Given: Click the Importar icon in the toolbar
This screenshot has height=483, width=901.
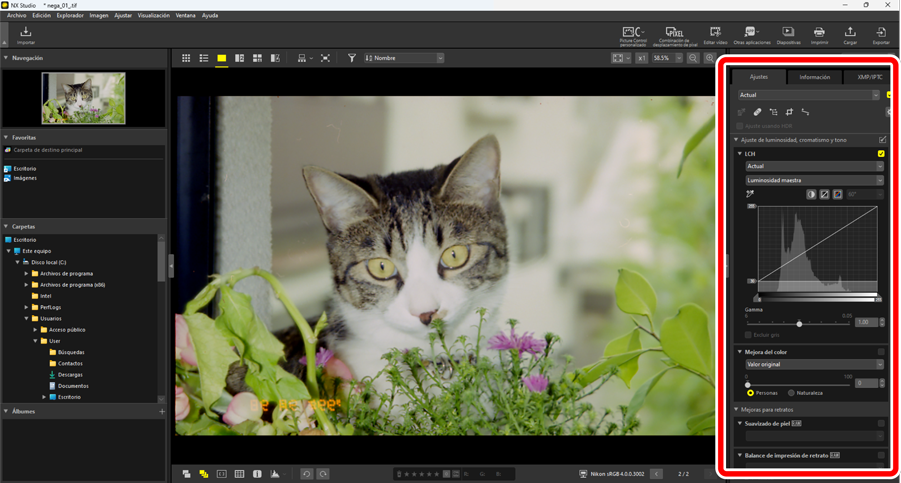Looking at the screenshot, I should pyautogui.click(x=26, y=33).
